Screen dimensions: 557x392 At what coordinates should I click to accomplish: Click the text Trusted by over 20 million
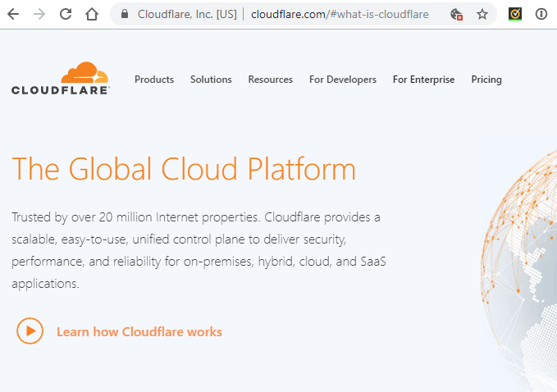point(82,217)
